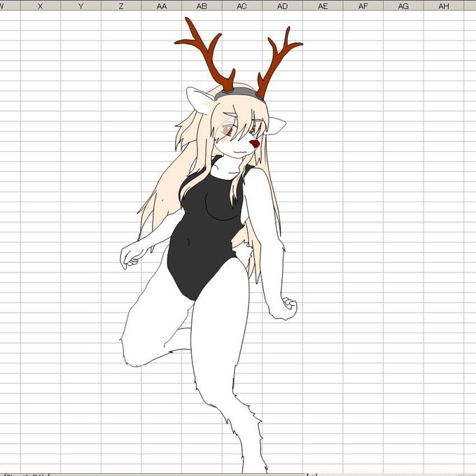Select the left brown antler shape
The width and height of the screenshot is (476, 476).
(x=209, y=57)
